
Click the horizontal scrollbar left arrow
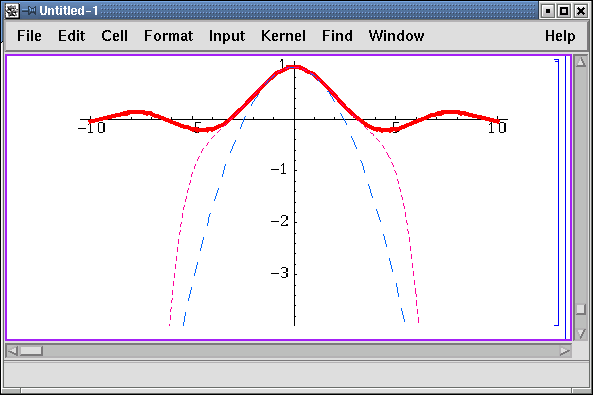click(12, 351)
